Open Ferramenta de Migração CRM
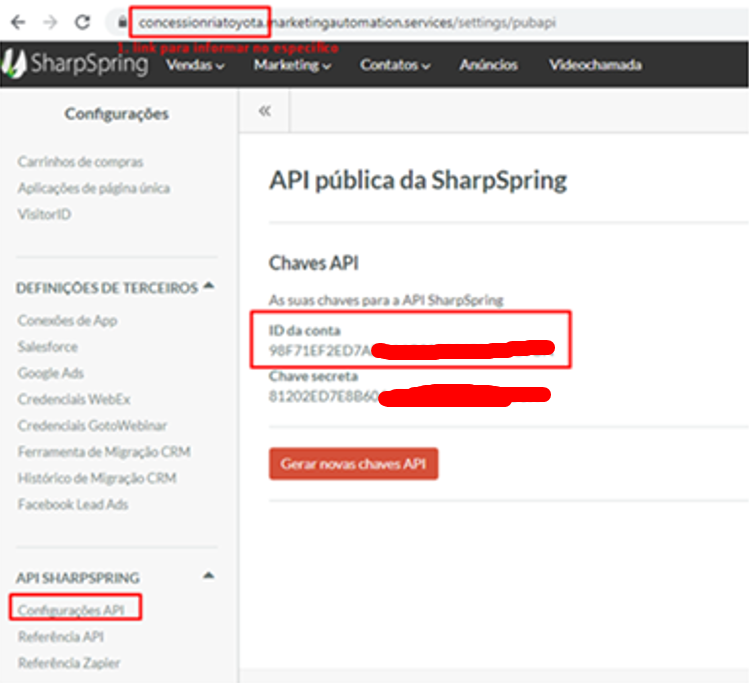Screen dimensions: 749x683 pos(104,451)
